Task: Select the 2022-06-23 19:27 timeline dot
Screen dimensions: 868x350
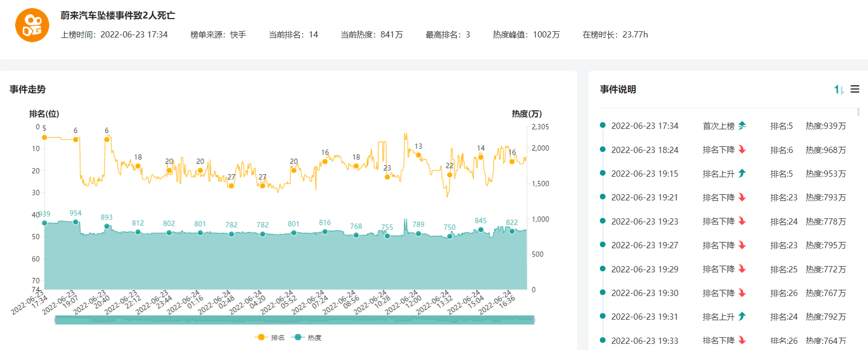Action: tap(603, 245)
